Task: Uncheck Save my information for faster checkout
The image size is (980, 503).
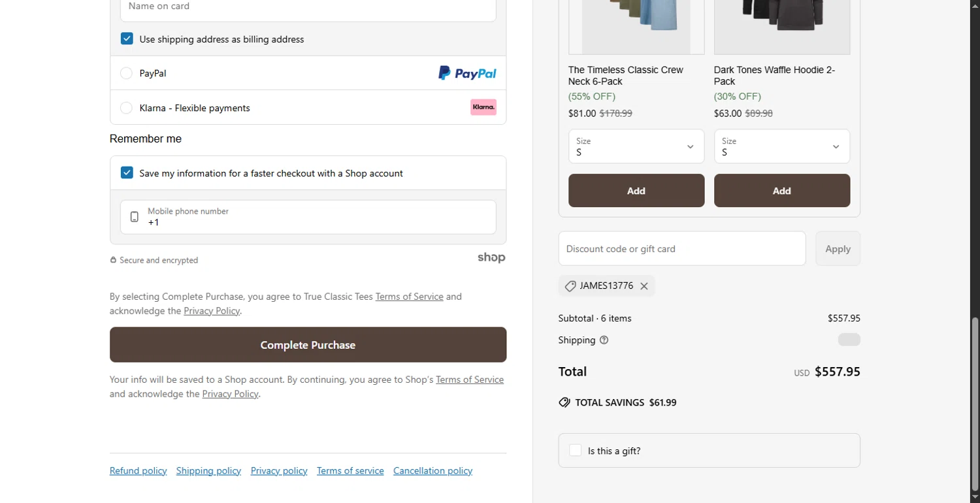Action: [127, 173]
